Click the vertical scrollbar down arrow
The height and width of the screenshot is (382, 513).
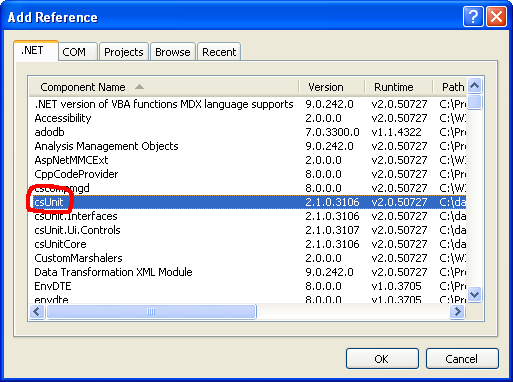pyautogui.click(x=474, y=295)
